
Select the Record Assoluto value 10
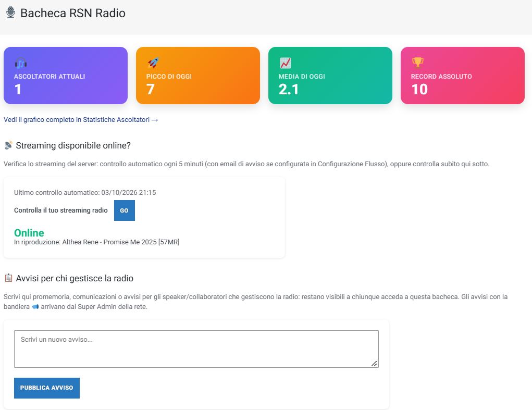419,90
